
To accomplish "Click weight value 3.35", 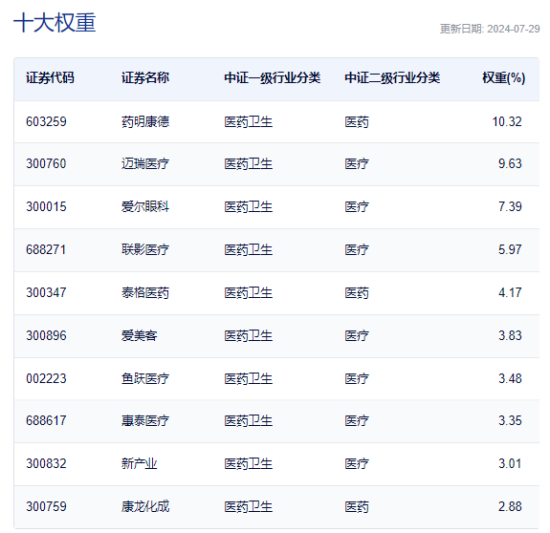I will 510,420.
